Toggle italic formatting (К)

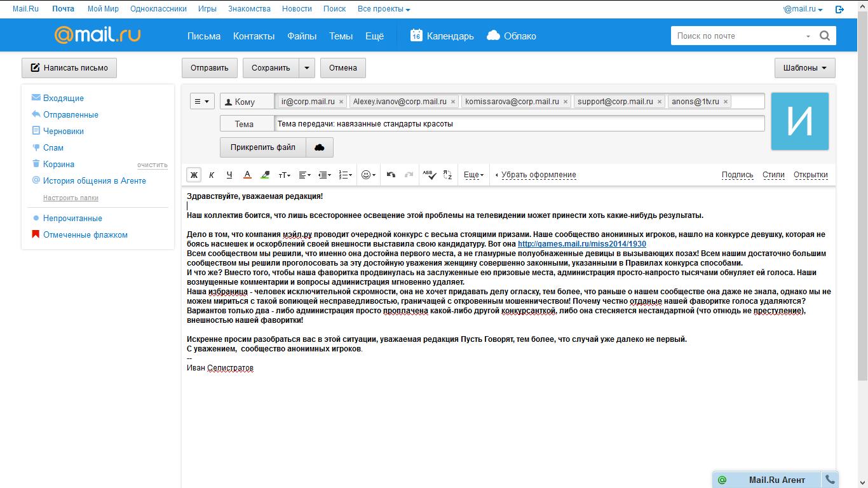[212, 175]
